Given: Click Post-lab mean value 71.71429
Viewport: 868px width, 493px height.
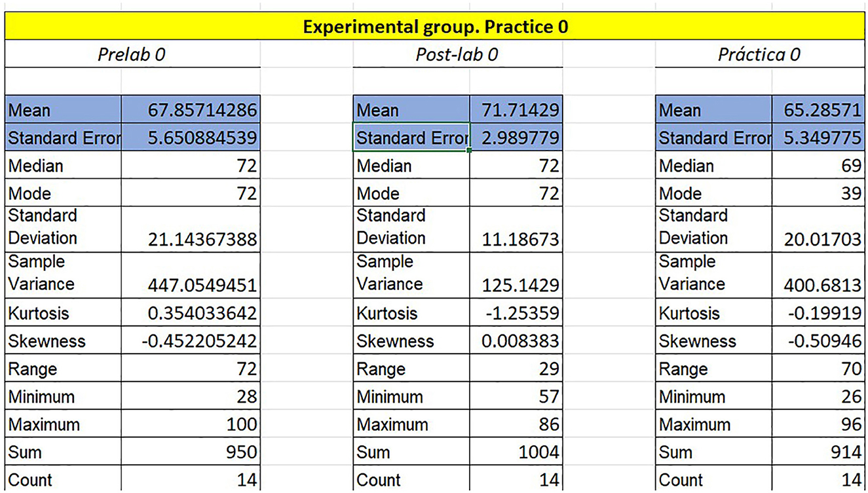Looking at the screenshot, I should pyautogui.click(x=516, y=110).
